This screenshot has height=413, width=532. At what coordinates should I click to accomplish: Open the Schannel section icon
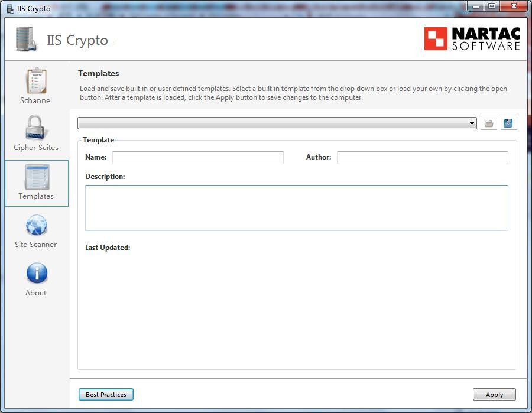click(x=36, y=81)
